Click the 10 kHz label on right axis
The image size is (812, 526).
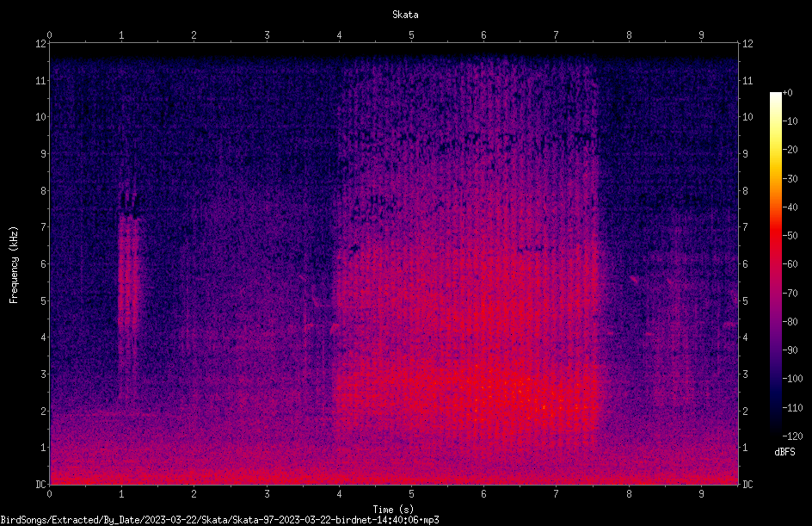(747, 117)
